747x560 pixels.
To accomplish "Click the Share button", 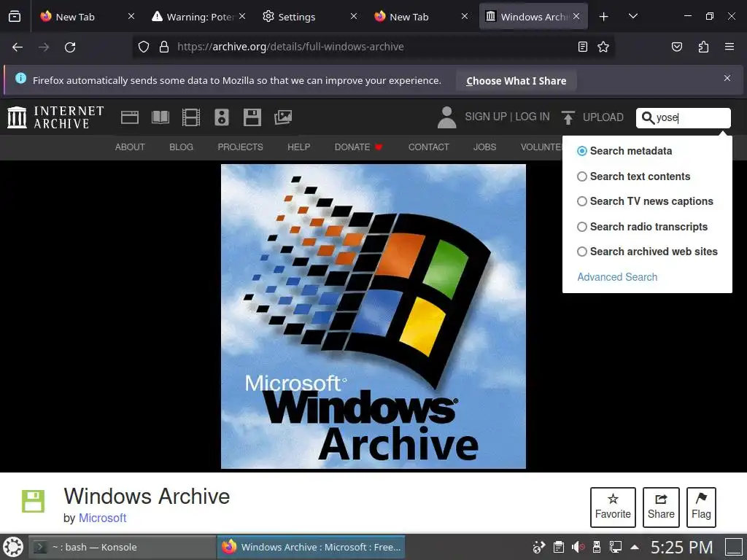I will [x=661, y=507].
